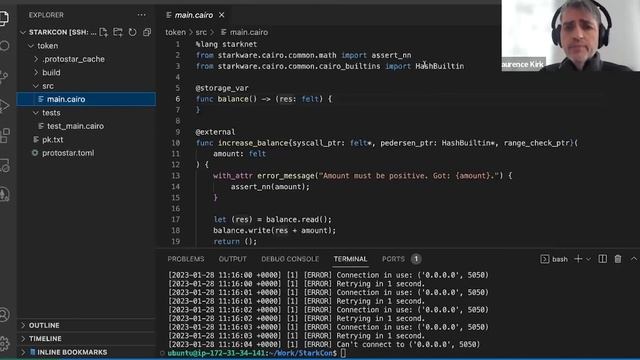Open Remote Explorer icon in activity bar

(x=4, y=165)
